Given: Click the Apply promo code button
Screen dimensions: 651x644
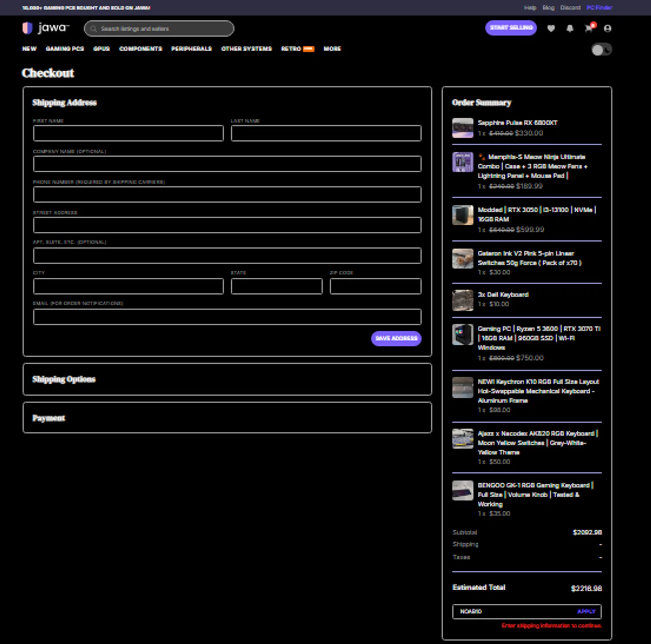Looking at the screenshot, I should [x=586, y=611].
